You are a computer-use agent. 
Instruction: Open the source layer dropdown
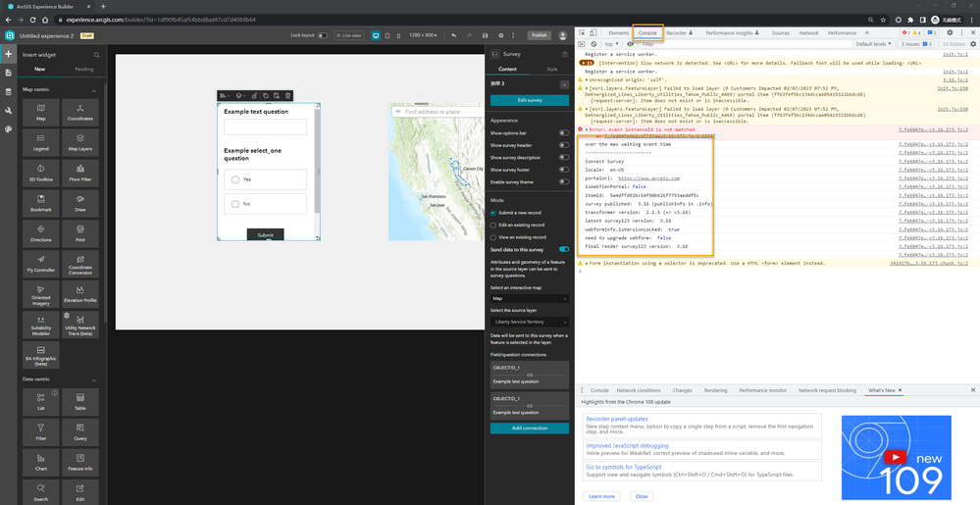click(530, 322)
